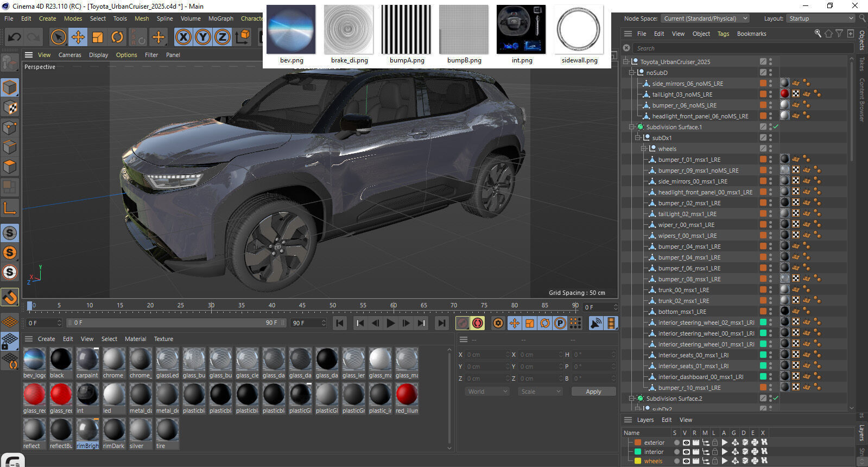Viewport: 868px width, 467px height.
Task: Click the Undo arrow icon
Action: [15, 37]
